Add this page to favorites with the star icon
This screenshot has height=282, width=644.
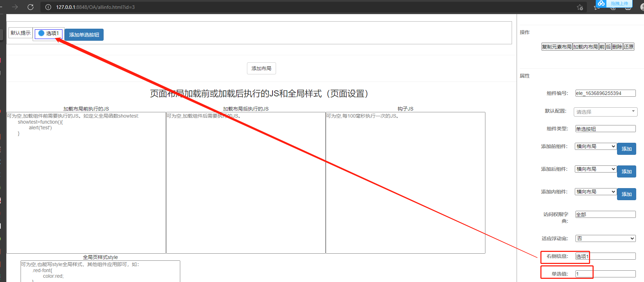coord(580,7)
